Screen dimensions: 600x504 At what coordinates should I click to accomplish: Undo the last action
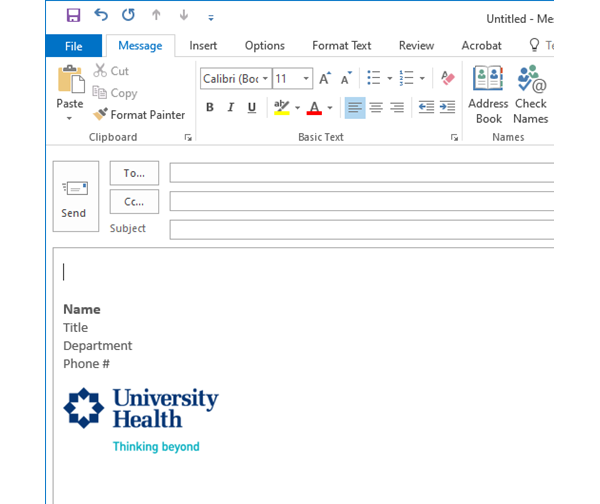tap(100, 16)
